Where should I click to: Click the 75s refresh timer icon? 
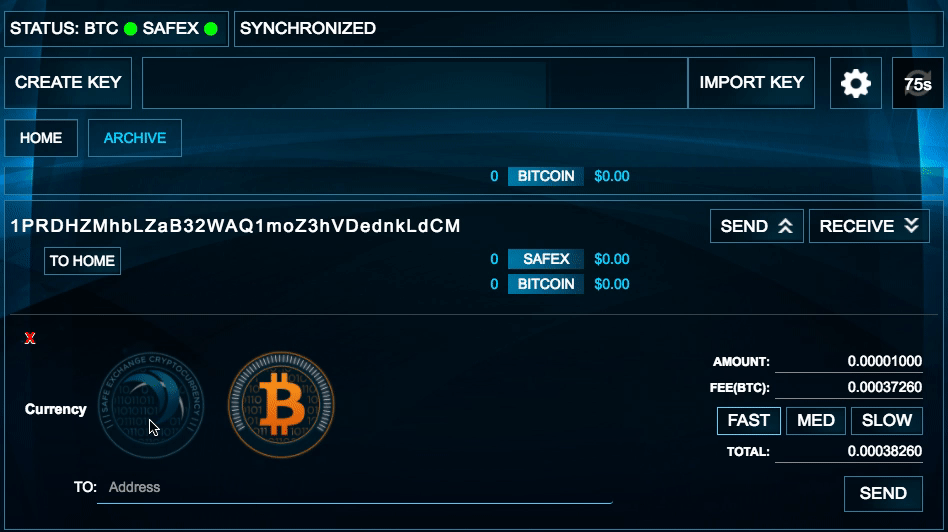point(917,83)
